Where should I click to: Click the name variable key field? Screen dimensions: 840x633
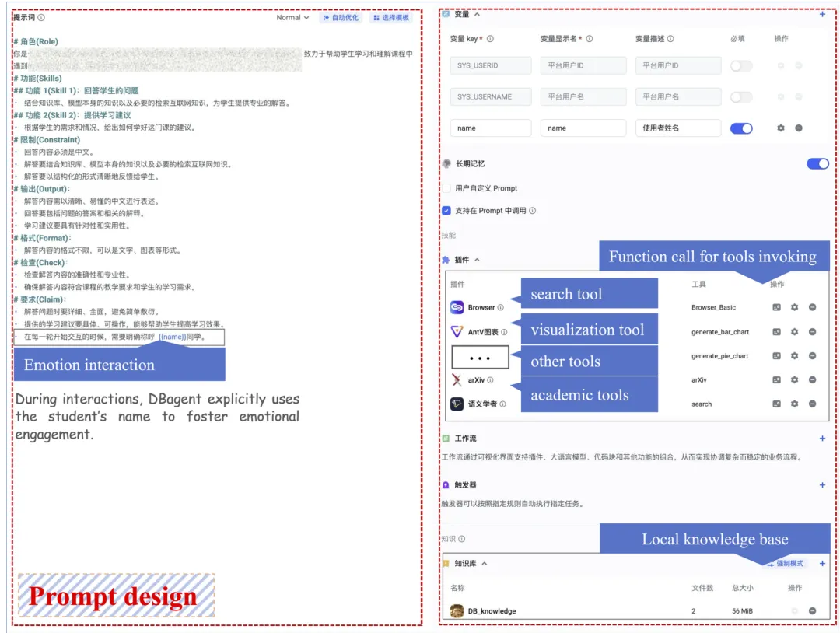491,128
